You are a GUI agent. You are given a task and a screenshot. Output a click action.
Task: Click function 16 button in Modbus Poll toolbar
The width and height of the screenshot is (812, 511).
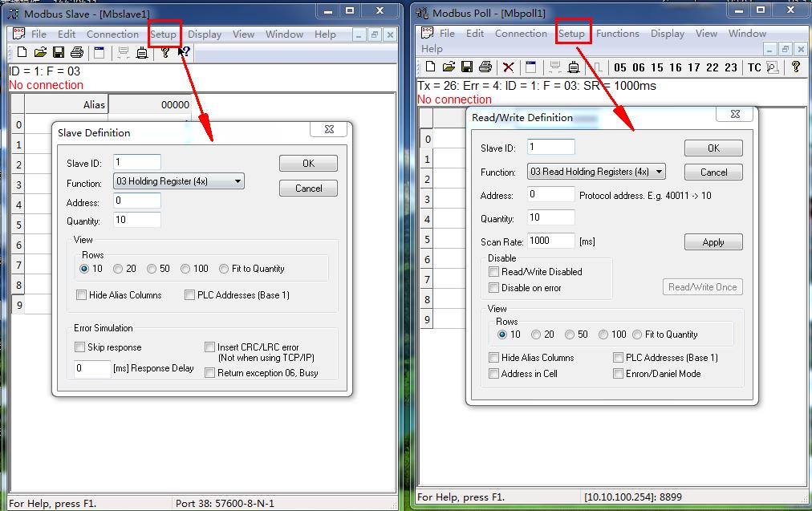click(x=675, y=67)
